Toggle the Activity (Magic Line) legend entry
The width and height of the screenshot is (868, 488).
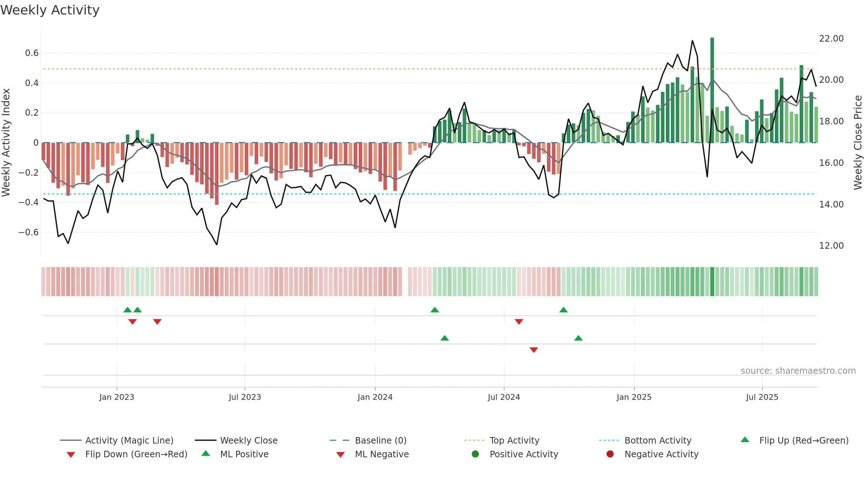[x=117, y=440]
